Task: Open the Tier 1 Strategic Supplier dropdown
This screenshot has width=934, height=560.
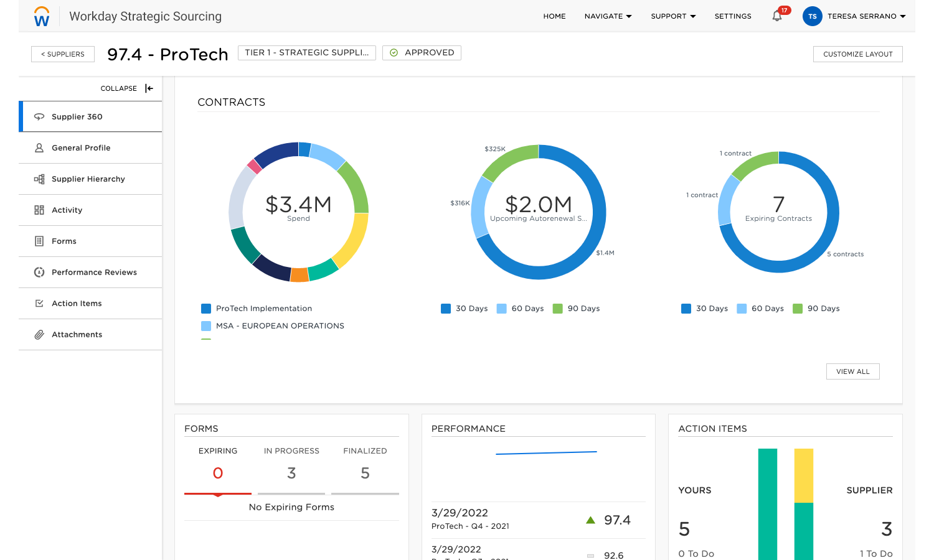Action: tap(307, 53)
